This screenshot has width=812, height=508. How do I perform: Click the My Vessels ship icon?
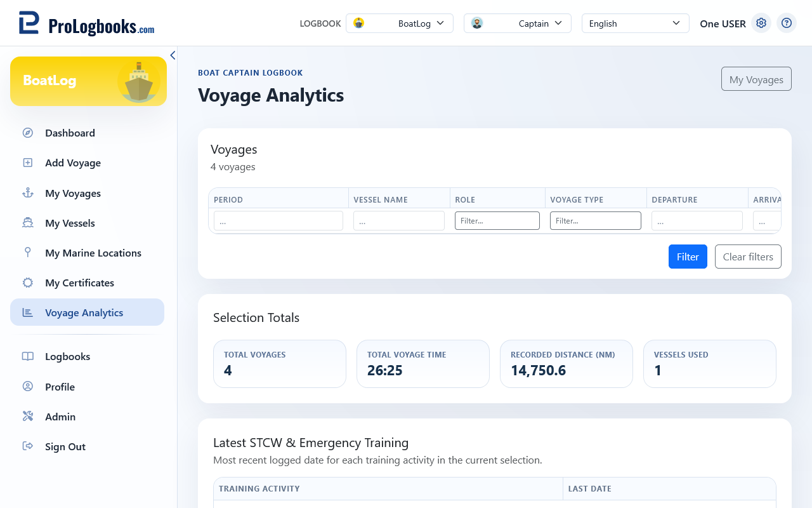[x=28, y=223]
